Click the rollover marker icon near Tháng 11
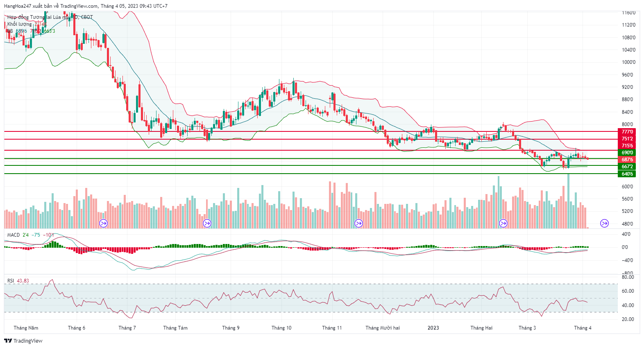 pyautogui.click(x=359, y=224)
